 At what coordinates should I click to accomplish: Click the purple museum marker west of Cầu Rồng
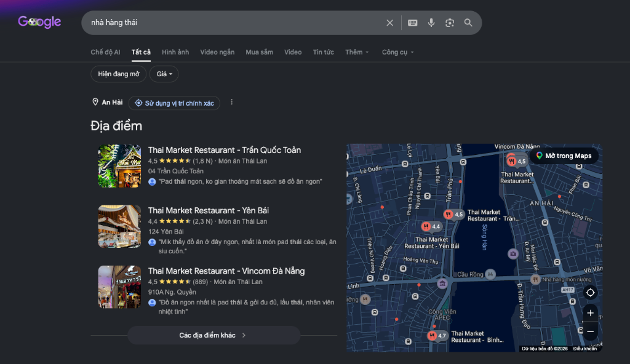tap(442, 283)
